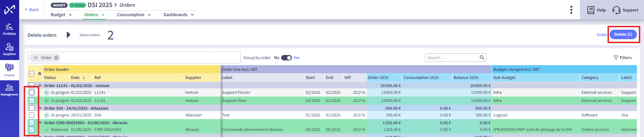Open the three-dot more options menu
This screenshot has height=137, width=644.
(x=571, y=10)
